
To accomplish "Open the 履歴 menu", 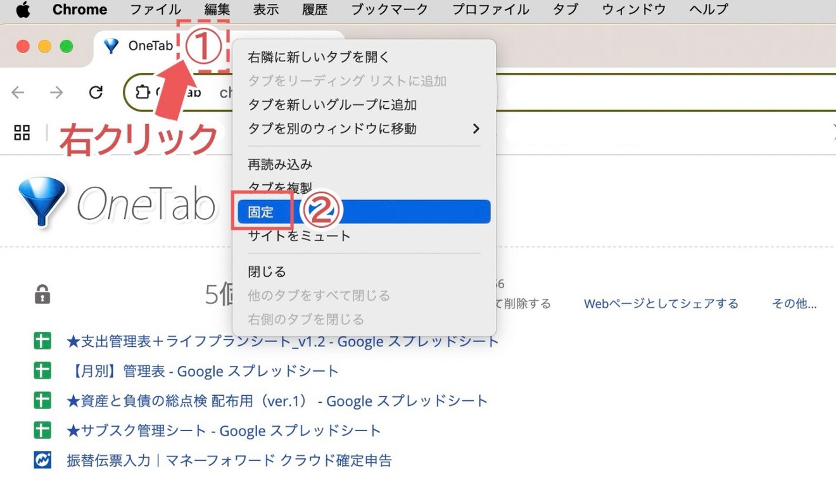I will [x=315, y=9].
